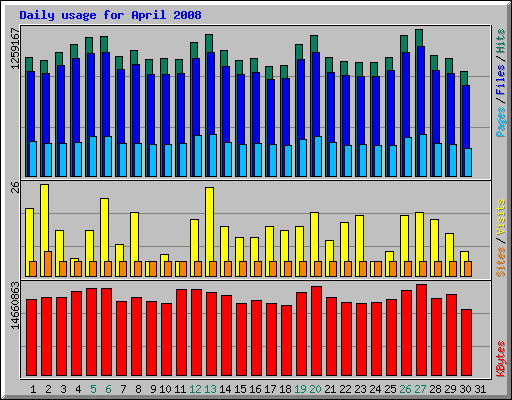Click the Visits legend label
The image size is (512, 400).
pyautogui.click(x=501, y=217)
